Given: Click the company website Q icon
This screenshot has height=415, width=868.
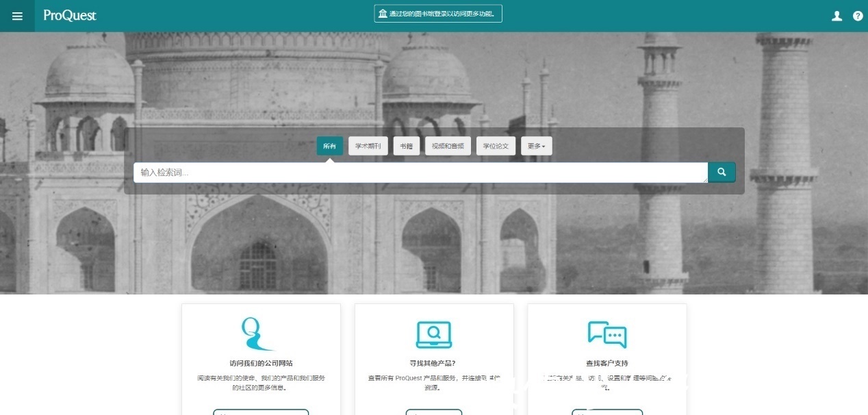Looking at the screenshot, I should point(257,334).
